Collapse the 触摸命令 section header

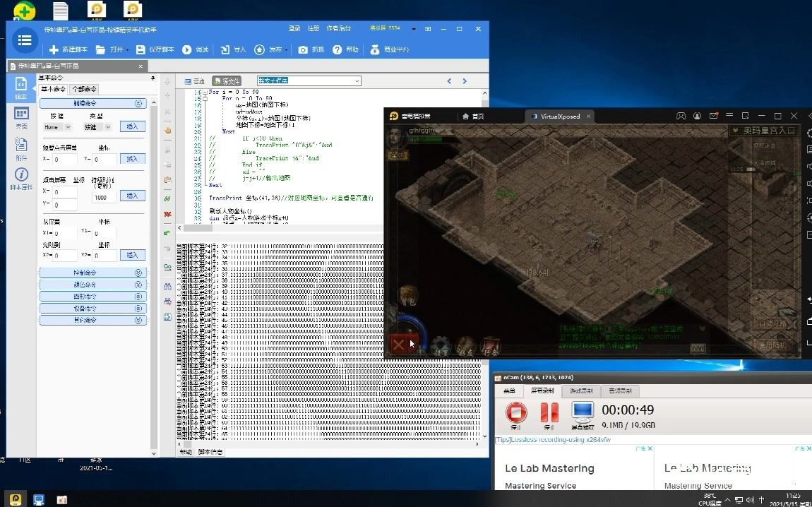click(92, 104)
